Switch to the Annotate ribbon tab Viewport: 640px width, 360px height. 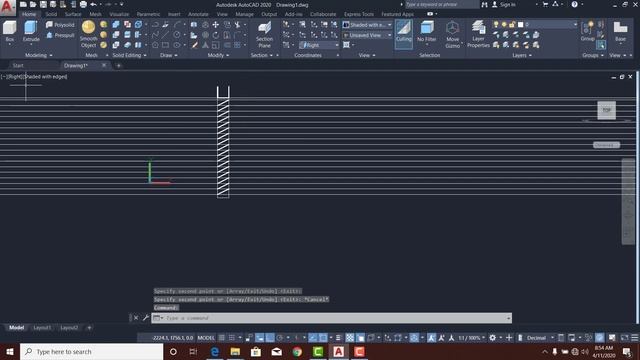pos(198,14)
